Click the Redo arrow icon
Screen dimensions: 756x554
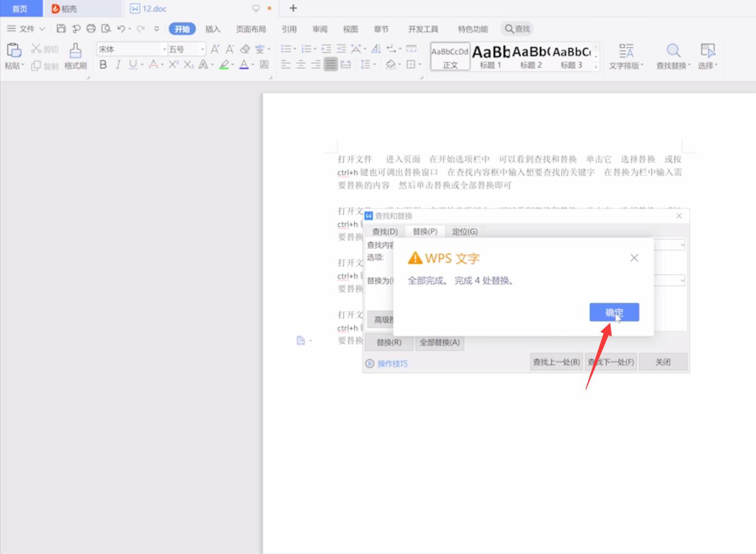pyautogui.click(x=141, y=29)
